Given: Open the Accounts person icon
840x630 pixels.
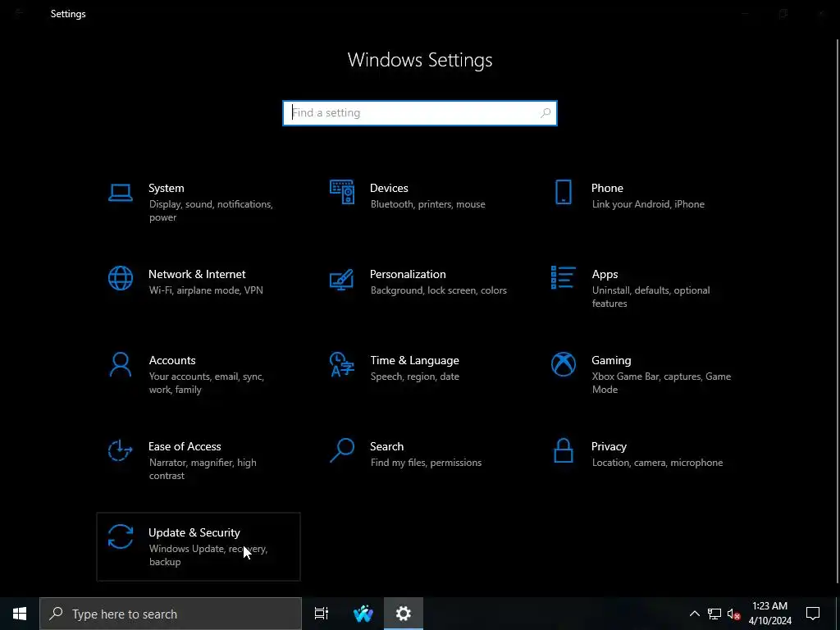Looking at the screenshot, I should pos(120,365).
